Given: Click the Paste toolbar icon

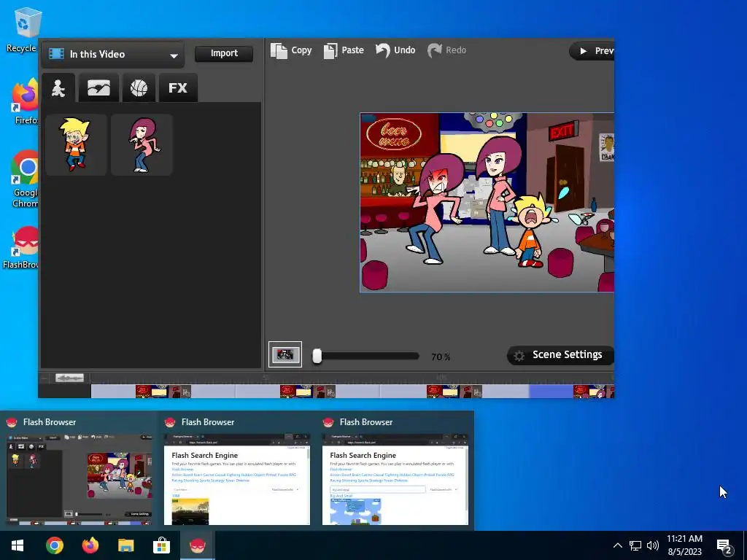Looking at the screenshot, I should pyautogui.click(x=344, y=50).
